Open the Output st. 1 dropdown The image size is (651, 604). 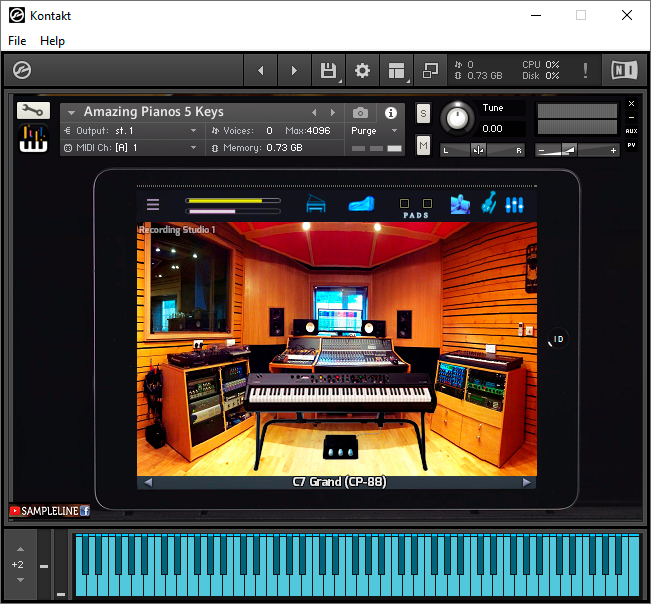(131, 131)
